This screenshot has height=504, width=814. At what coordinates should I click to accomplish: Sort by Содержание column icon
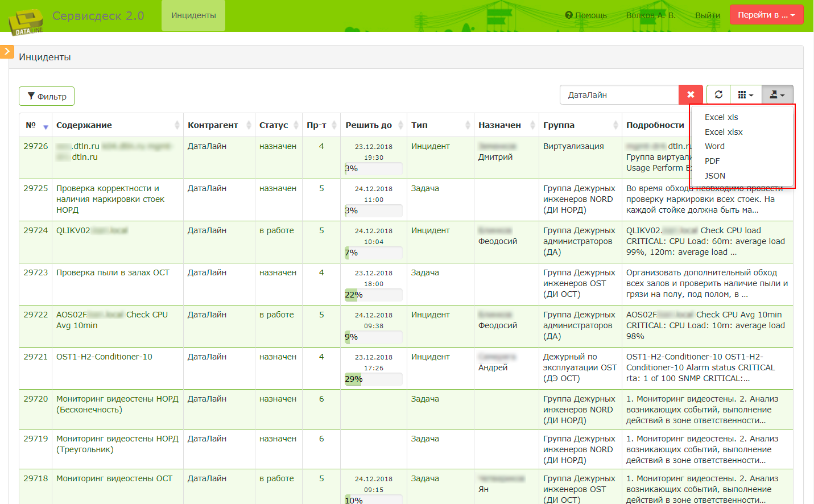[x=177, y=125]
